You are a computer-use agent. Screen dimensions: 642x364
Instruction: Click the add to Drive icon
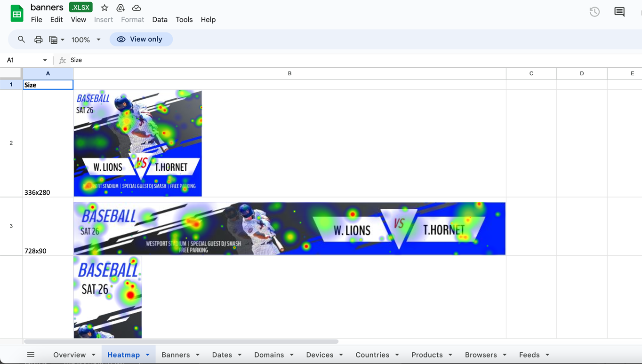pyautogui.click(x=120, y=8)
